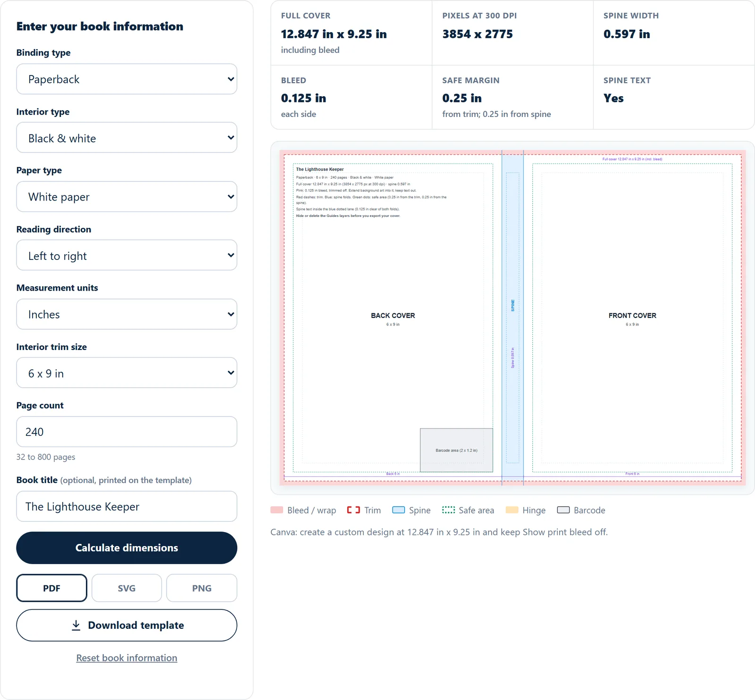755x700 pixels.
Task: Open the Binding type dropdown showing Paperback
Action: pos(126,79)
